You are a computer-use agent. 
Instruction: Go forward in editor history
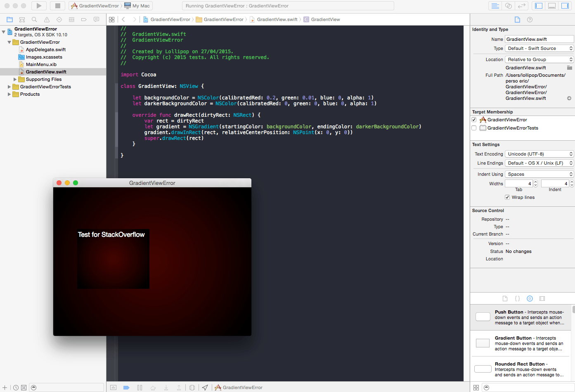click(134, 19)
